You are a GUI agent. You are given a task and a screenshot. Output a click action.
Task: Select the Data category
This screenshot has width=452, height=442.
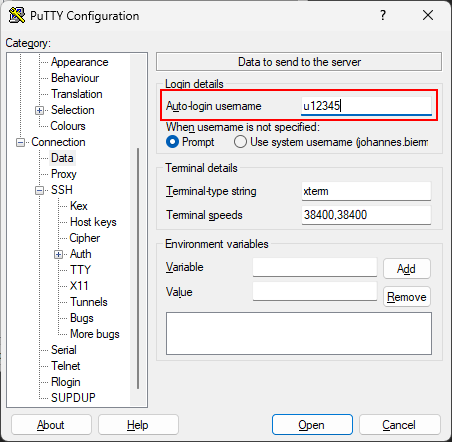[62, 158]
